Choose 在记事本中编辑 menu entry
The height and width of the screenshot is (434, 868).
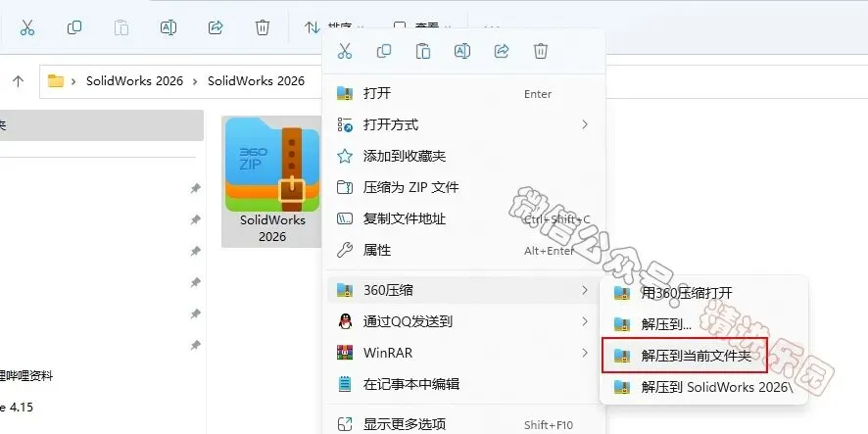(464, 384)
